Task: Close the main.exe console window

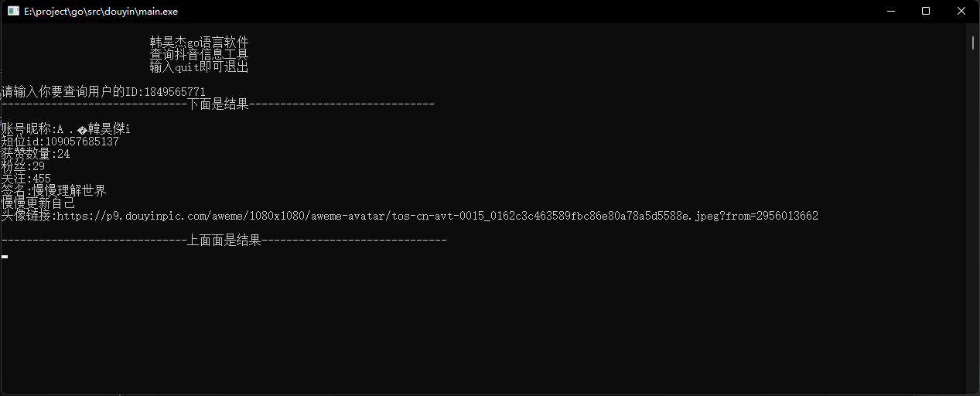Action: (961, 12)
